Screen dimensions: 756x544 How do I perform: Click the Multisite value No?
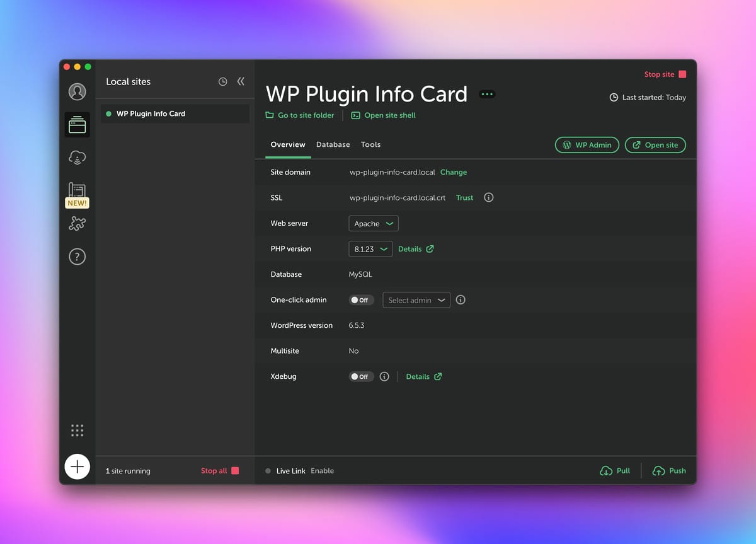[353, 351]
